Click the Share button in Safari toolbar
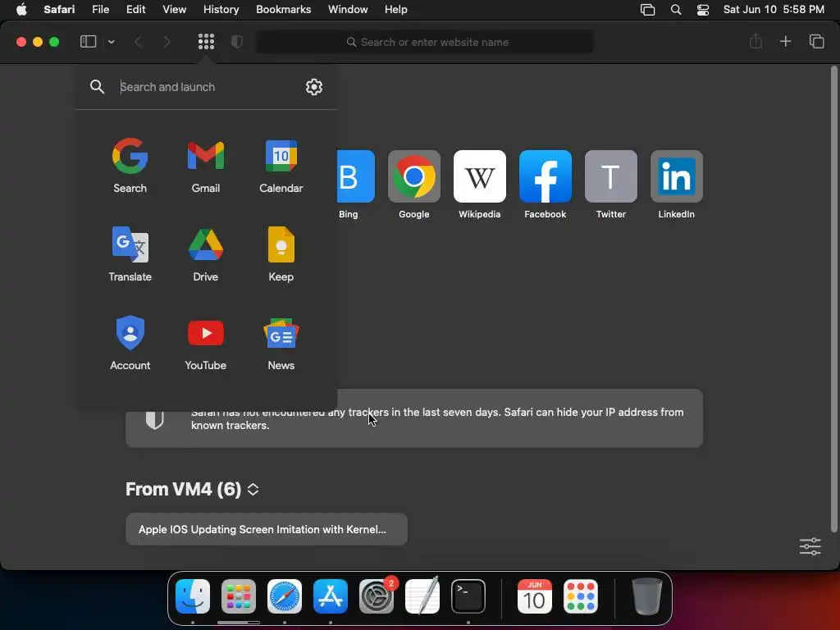 (756, 41)
